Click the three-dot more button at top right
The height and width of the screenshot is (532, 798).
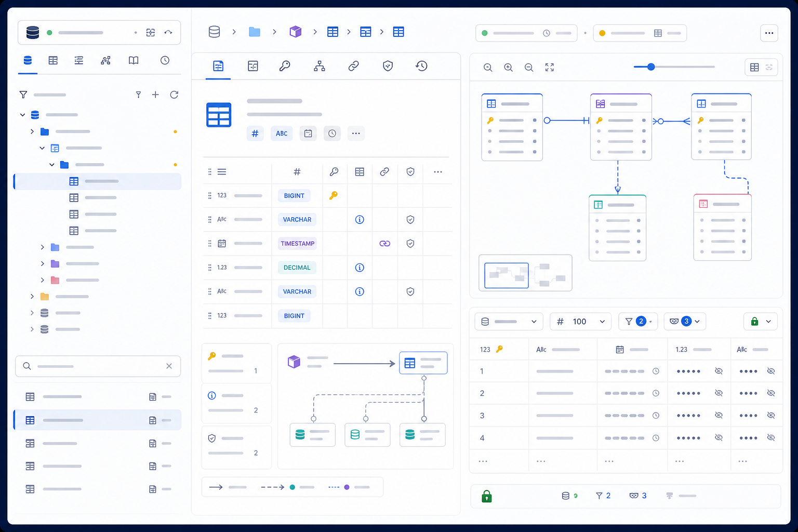point(769,33)
